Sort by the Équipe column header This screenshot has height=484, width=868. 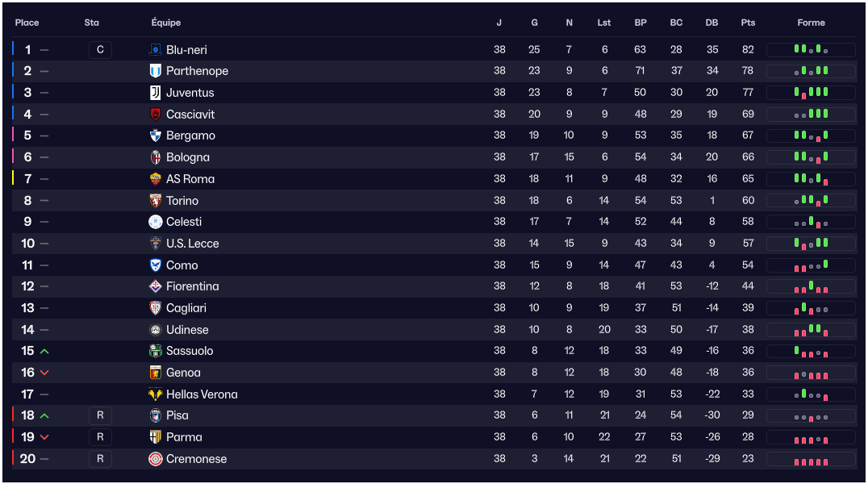coord(166,23)
